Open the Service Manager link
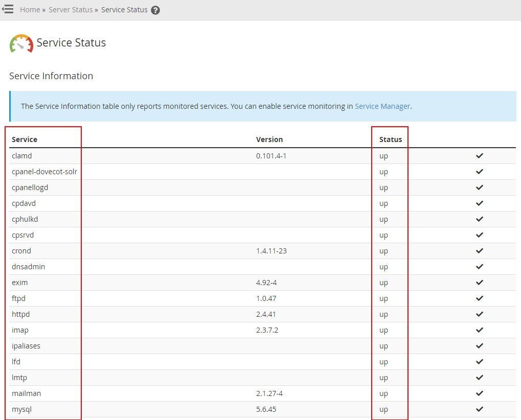Screen dimensions: 521x420 point(382,106)
